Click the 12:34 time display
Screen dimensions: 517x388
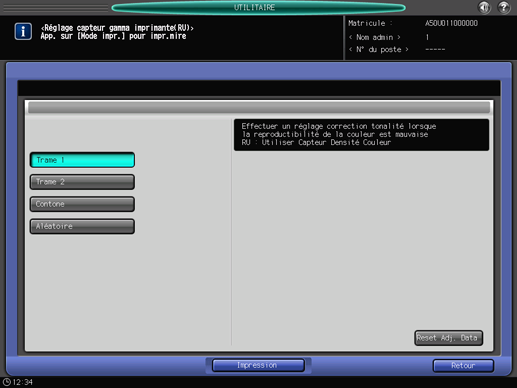click(22, 382)
